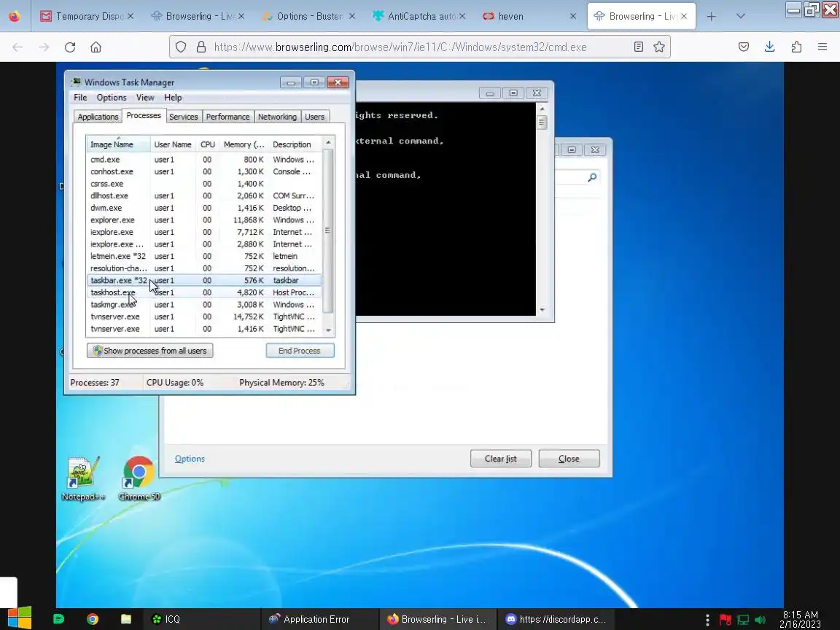
Task: Sort processes by CPU column
Action: click(x=207, y=144)
